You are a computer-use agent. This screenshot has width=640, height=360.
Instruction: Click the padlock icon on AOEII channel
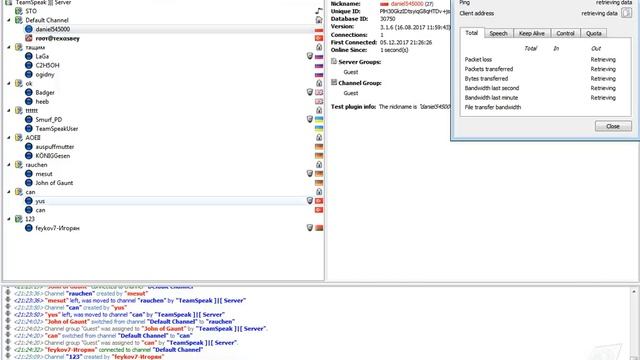[319, 138]
